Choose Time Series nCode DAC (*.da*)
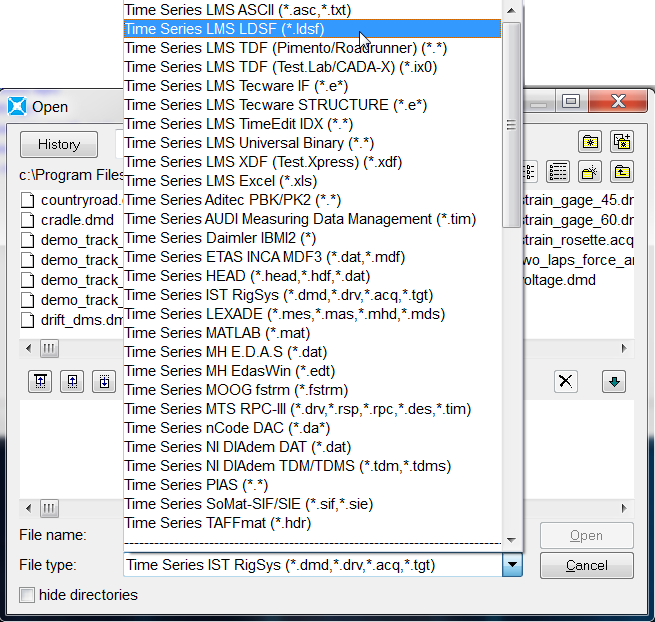This screenshot has height=622, width=655. (312, 428)
